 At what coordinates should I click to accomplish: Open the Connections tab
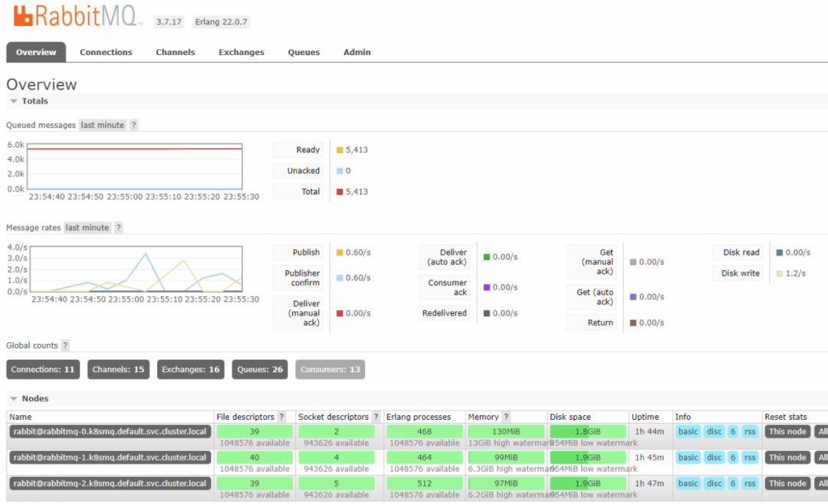tap(106, 52)
